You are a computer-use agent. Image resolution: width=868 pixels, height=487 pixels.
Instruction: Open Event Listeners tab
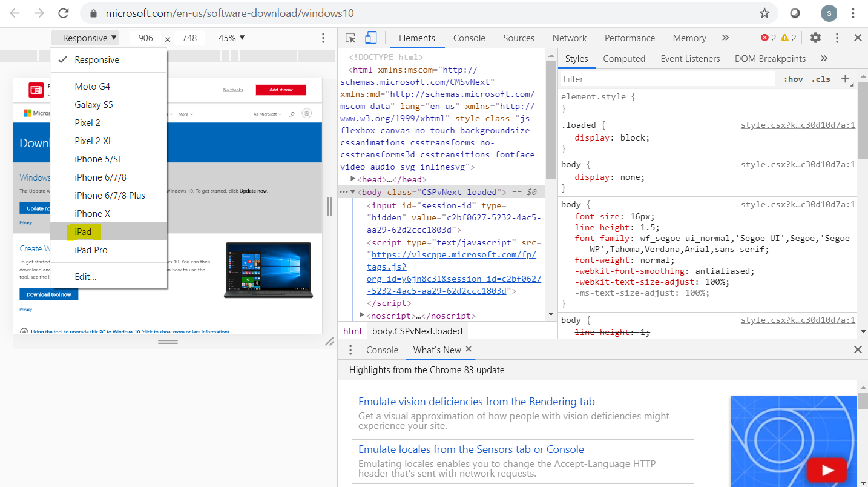click(x=690, y=59)
